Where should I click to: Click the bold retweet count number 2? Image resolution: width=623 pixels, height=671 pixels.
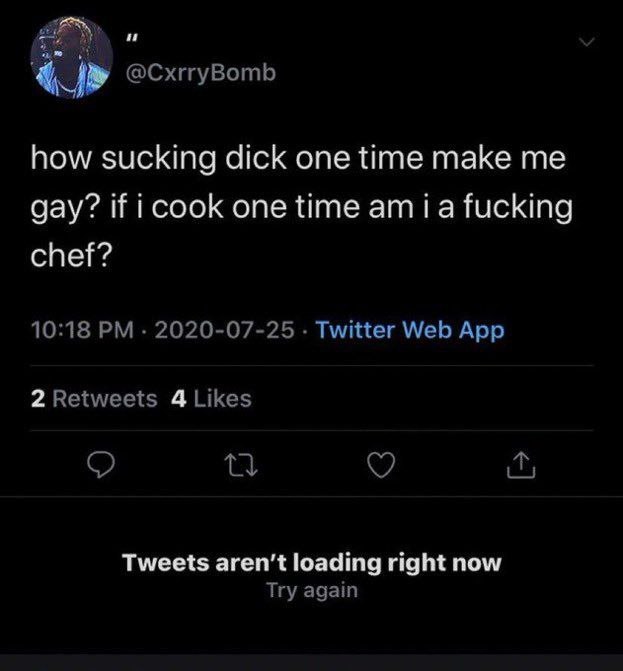click(36, 399)
